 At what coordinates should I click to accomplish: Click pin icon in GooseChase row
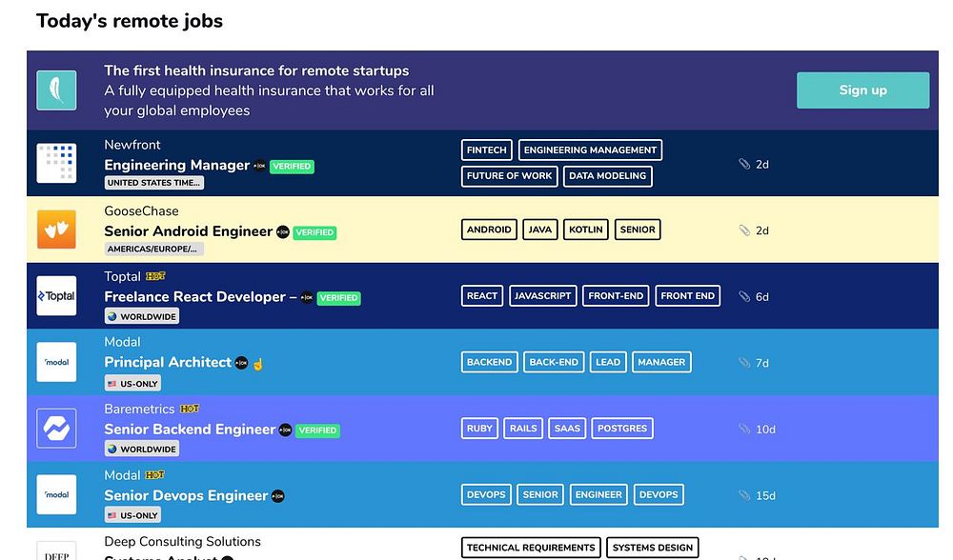pyautogui.click(x=744, y=230)
